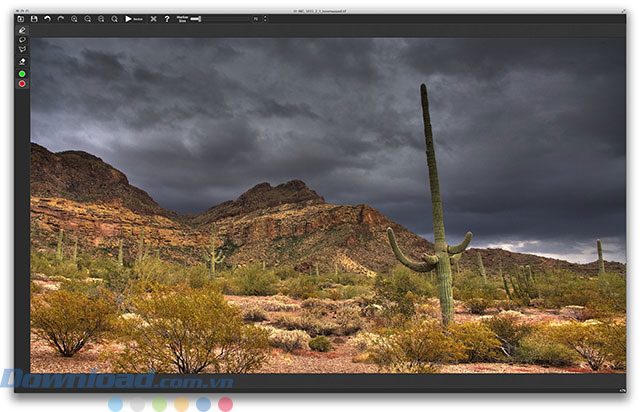640x412 pixels.
Task: Zoom in with the plus magnifier
Action: (75, 18)
